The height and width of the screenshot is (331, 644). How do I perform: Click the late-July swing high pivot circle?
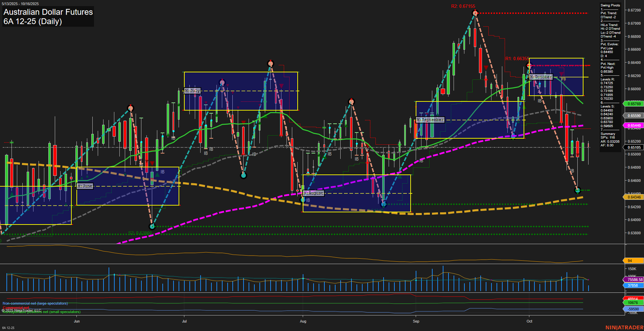[270, 63]
